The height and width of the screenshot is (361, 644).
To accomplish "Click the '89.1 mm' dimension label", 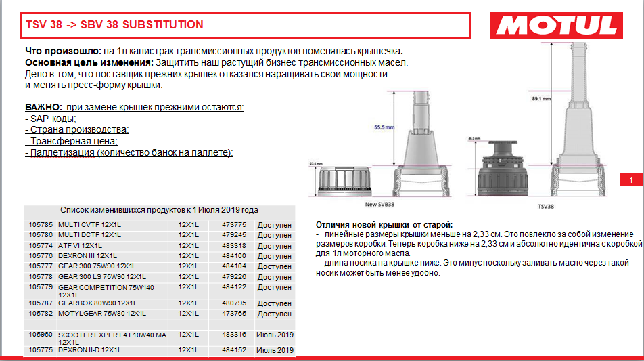I will [541, 99].
